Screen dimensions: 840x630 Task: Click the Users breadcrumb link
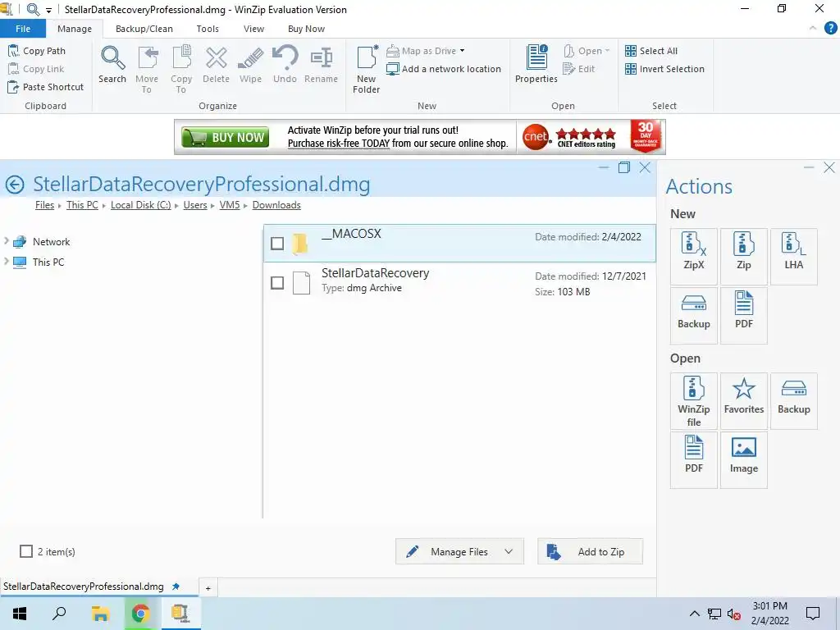pyautogui.click(x=195, y=205)
